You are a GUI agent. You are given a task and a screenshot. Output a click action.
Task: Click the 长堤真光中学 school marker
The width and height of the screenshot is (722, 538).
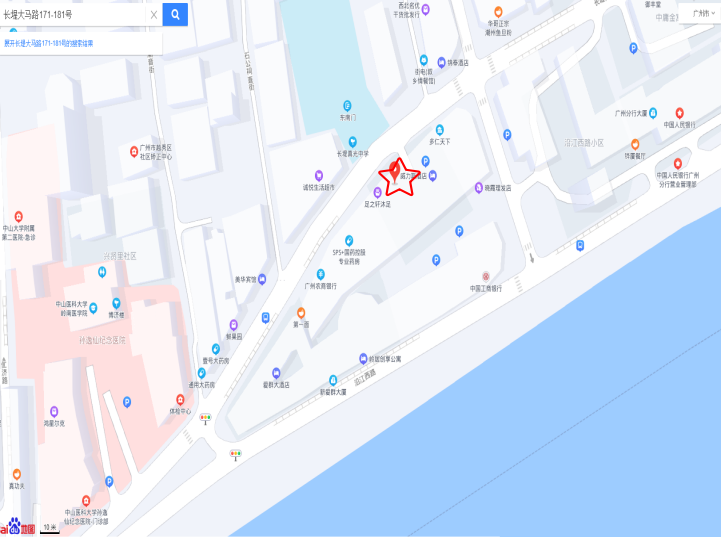coord(352,141)
